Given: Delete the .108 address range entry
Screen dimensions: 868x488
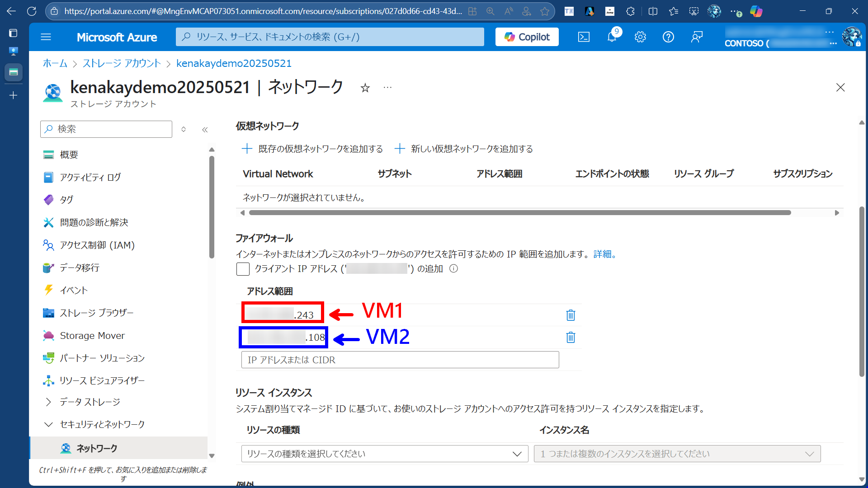Looking at the screenshot, I should tap(571, 337).
